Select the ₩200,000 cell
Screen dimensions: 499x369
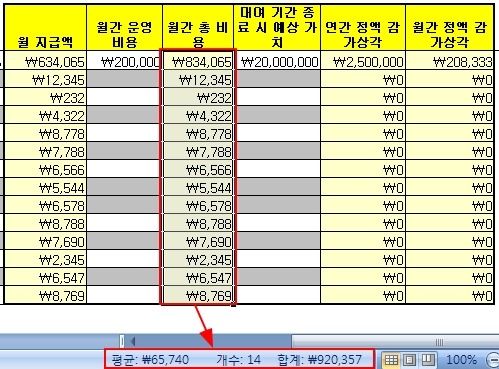125,61
